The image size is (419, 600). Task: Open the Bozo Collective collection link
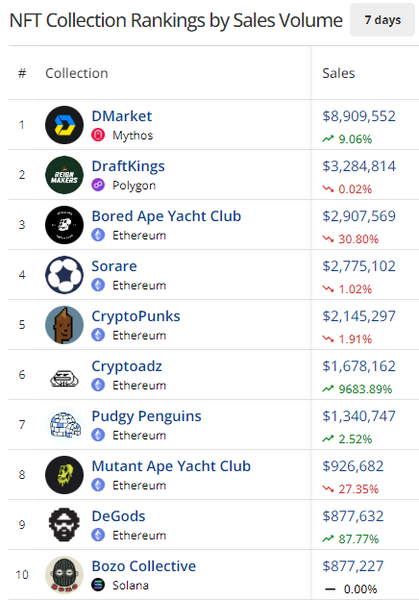tap(143, 566)
